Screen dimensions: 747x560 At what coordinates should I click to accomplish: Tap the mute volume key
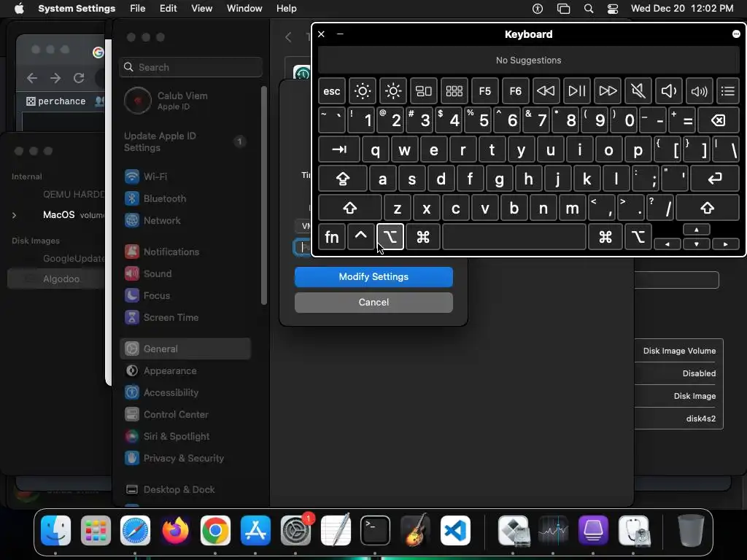[x=638, y=91]
